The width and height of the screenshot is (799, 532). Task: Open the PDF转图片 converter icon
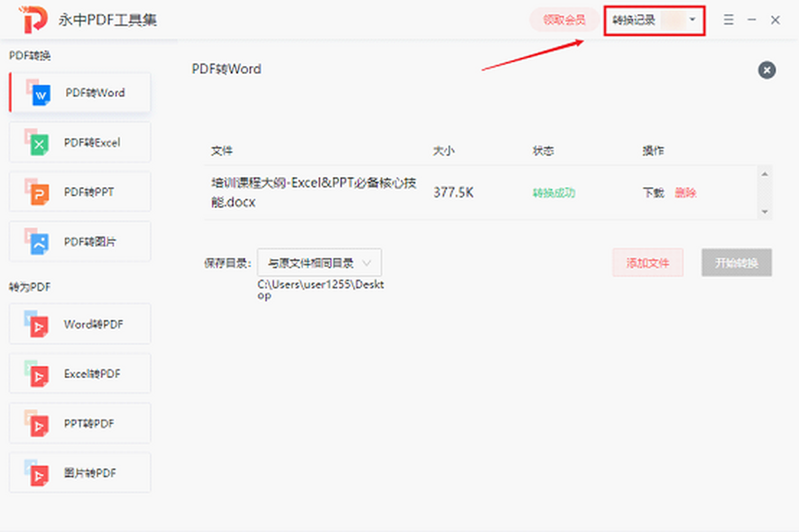pyautogui.click(x=38, y=242)
